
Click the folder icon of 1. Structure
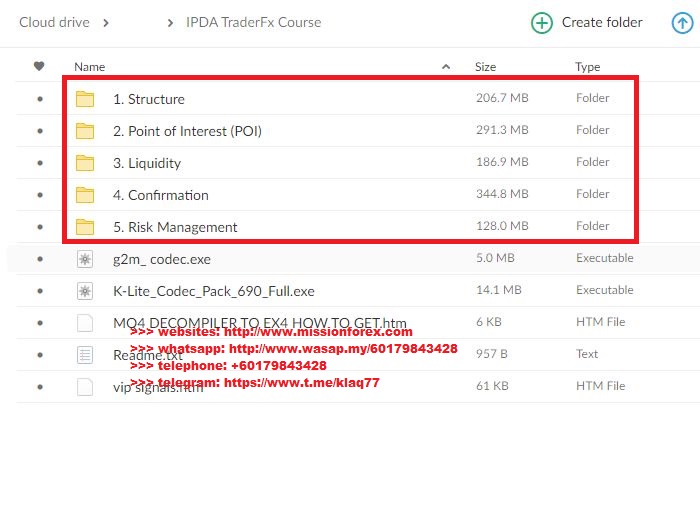(85, 99)
